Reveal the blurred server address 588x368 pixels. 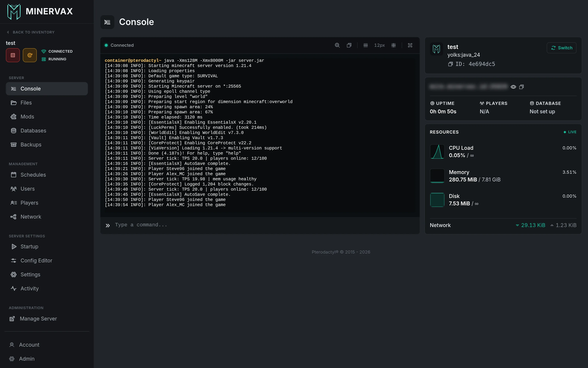(x=513, y=87)
